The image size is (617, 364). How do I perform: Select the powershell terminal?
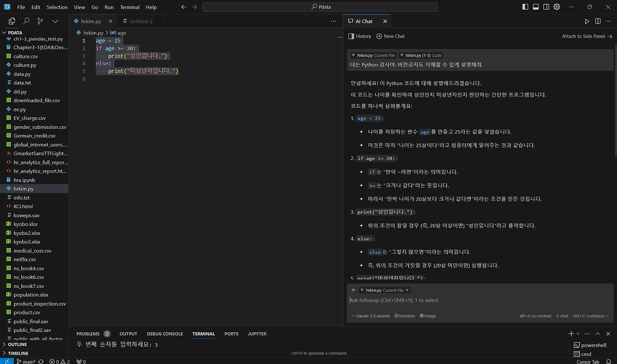590,345
